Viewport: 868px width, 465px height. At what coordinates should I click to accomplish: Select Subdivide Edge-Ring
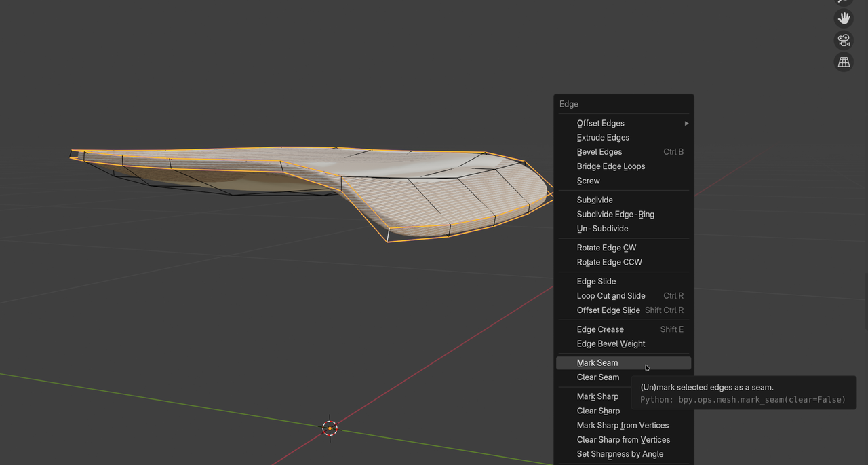pos(616,215)
